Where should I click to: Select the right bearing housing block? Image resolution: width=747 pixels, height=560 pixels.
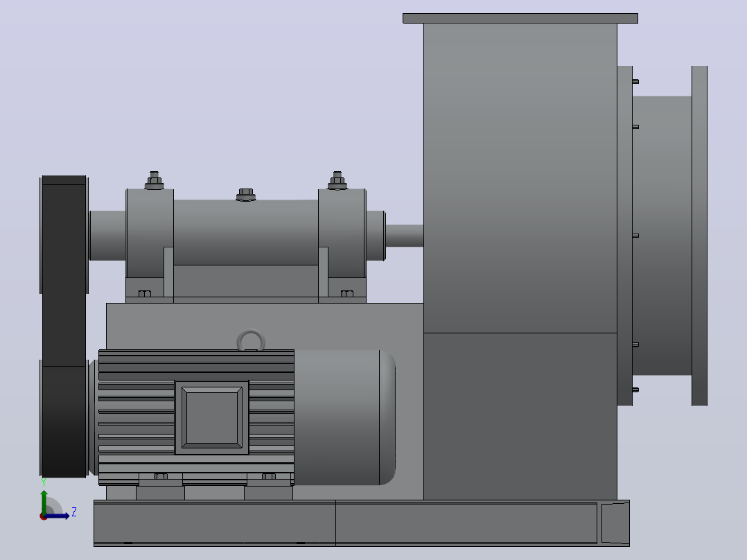click(x=342, y=234)
